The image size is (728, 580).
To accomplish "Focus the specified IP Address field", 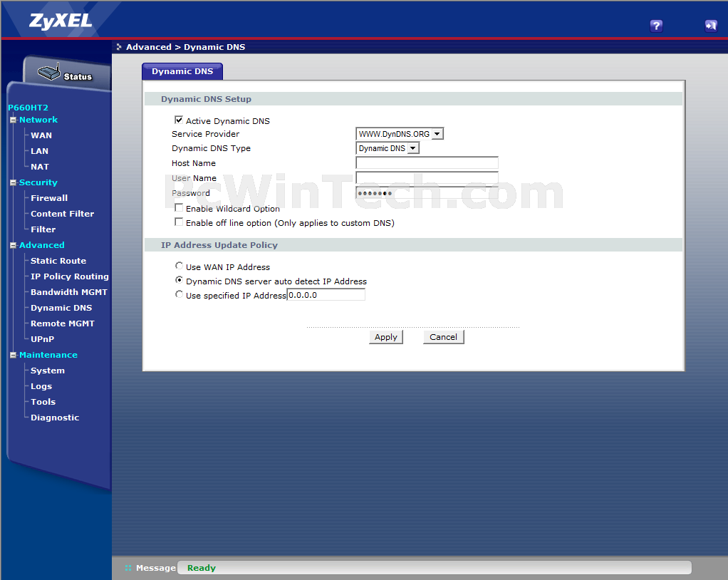I will 326,295.
